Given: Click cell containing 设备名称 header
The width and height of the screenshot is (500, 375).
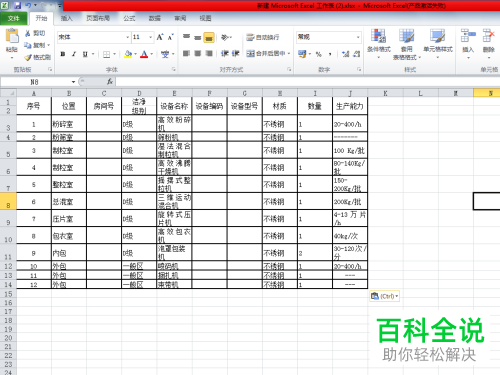Looking at the screenshot, I should [174, 106].
